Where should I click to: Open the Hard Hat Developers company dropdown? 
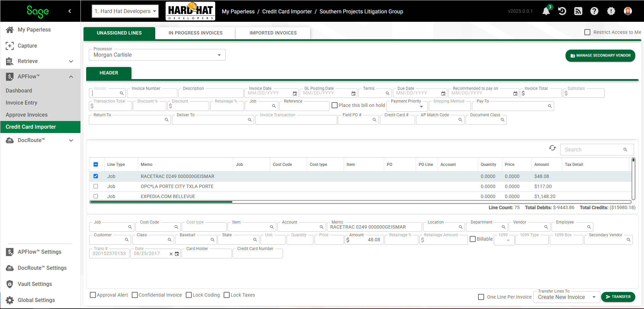[x=125, y=11]
